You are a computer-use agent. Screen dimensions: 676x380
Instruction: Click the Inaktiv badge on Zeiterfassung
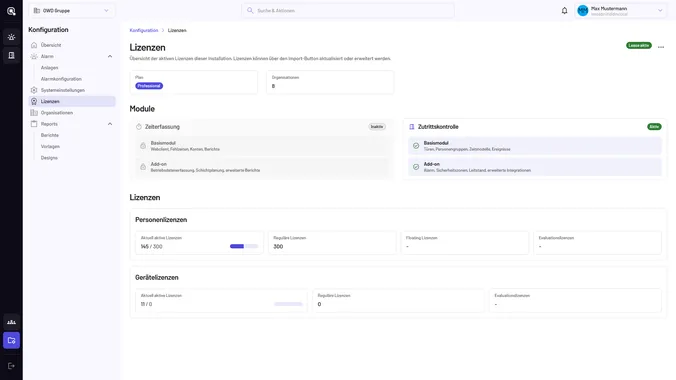tap(377, 127)
